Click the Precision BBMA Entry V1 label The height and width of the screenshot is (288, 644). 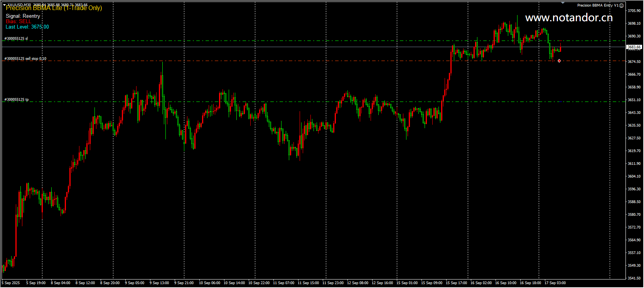pos(598,5)
